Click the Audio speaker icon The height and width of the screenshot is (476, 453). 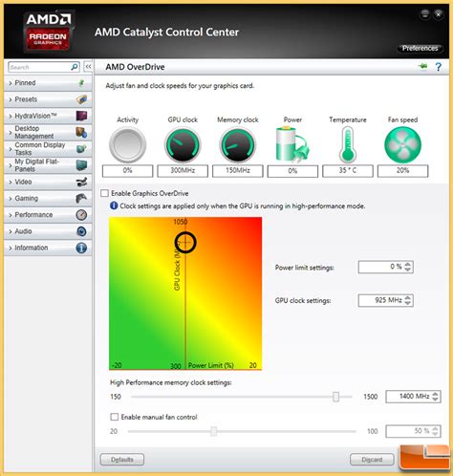point(81,231)
